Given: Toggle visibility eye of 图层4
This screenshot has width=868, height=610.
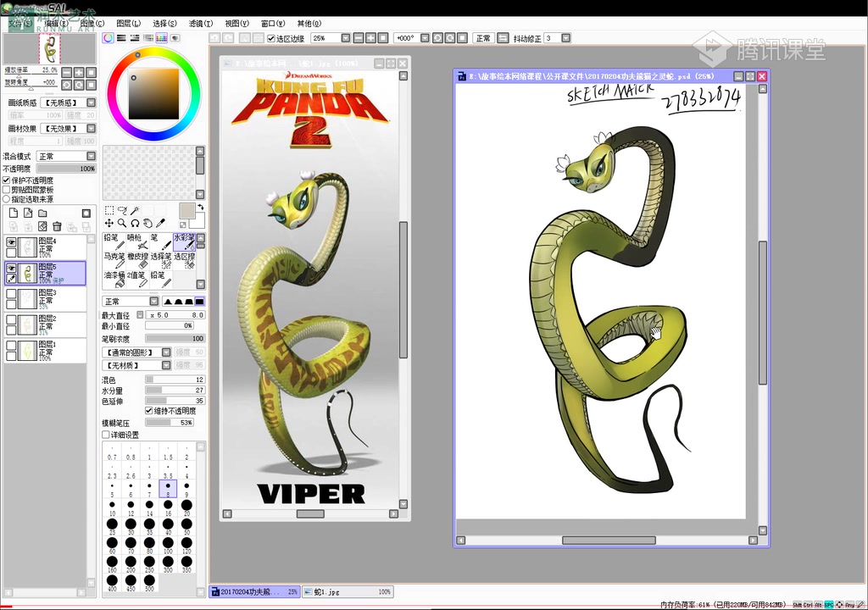Looking at the screenshot, I should [x=10, y=242].
